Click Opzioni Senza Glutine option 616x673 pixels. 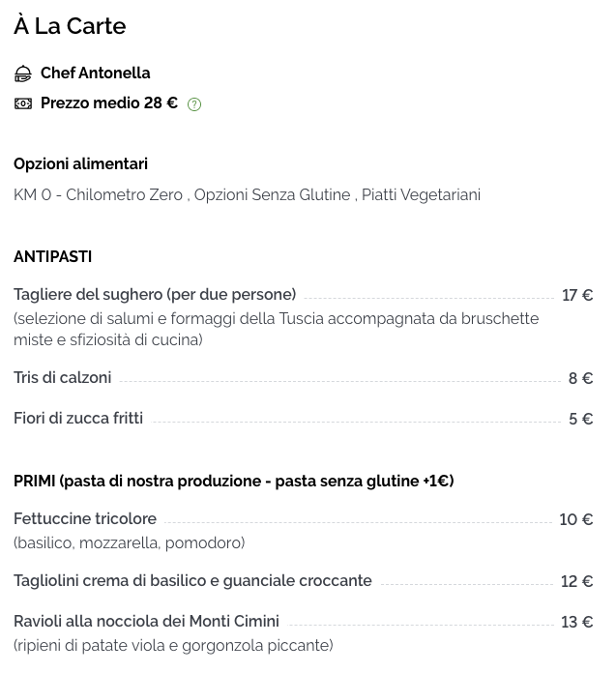tap(272, 195)
